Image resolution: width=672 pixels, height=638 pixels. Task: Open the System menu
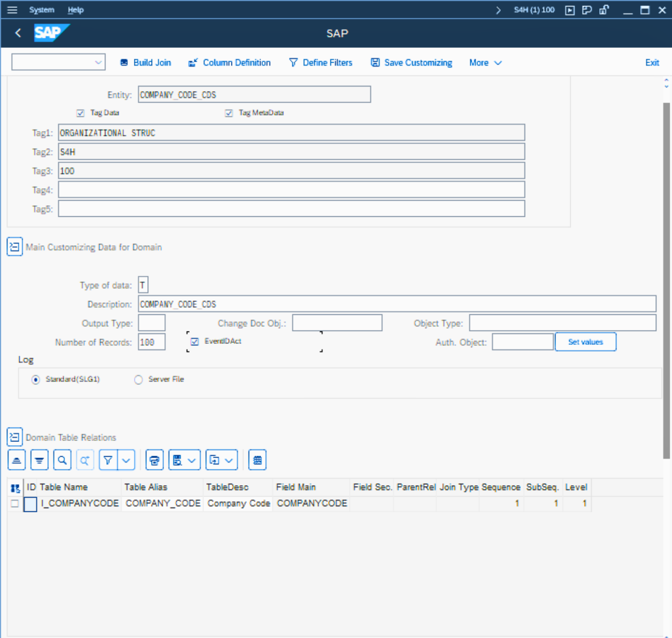coord(41,10)
